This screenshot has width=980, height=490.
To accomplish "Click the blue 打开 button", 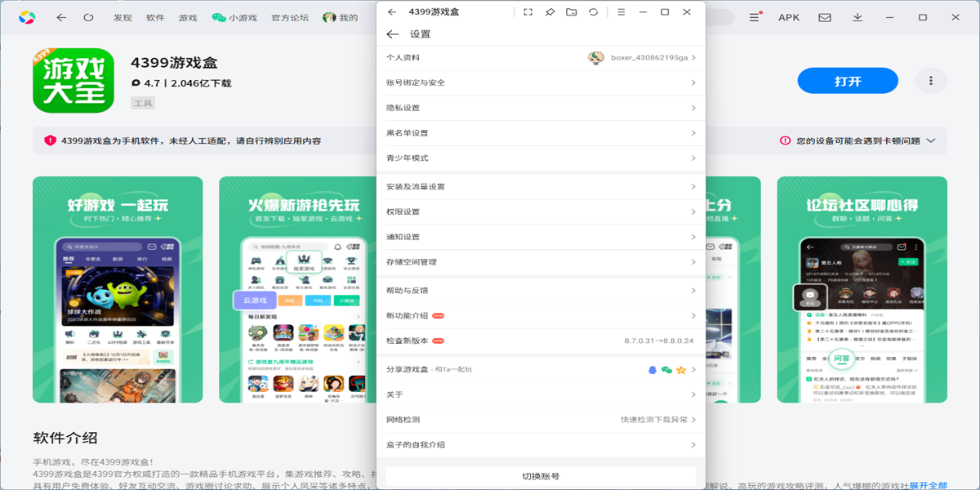I will (x=847, y=81).
